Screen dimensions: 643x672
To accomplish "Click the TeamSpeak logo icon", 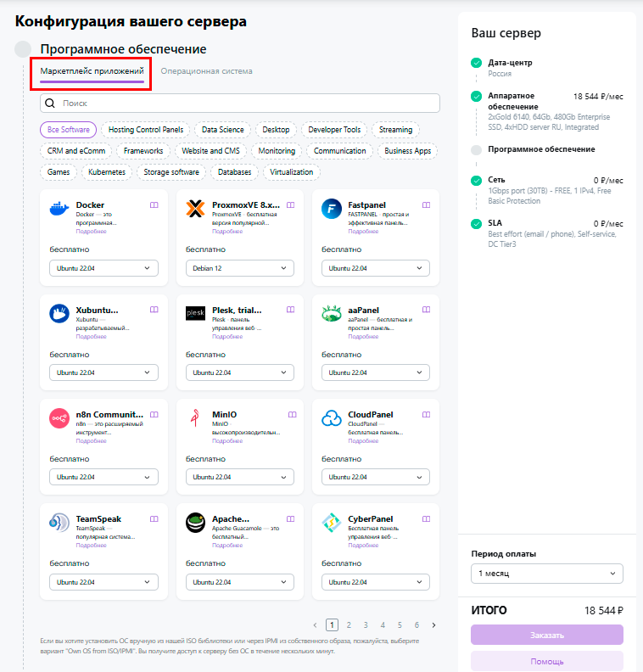I will [59, 523].
